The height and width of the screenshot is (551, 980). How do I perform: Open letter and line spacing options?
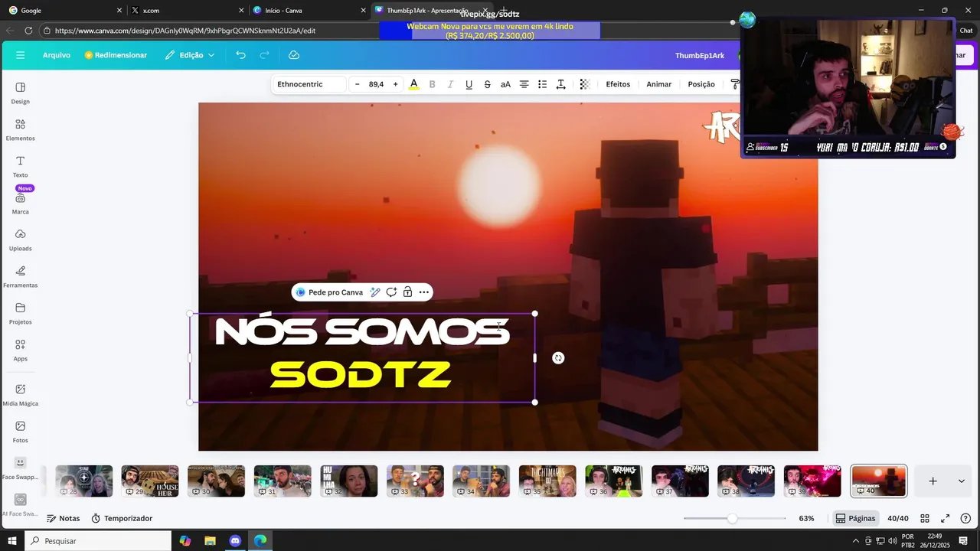pos(560,84)
